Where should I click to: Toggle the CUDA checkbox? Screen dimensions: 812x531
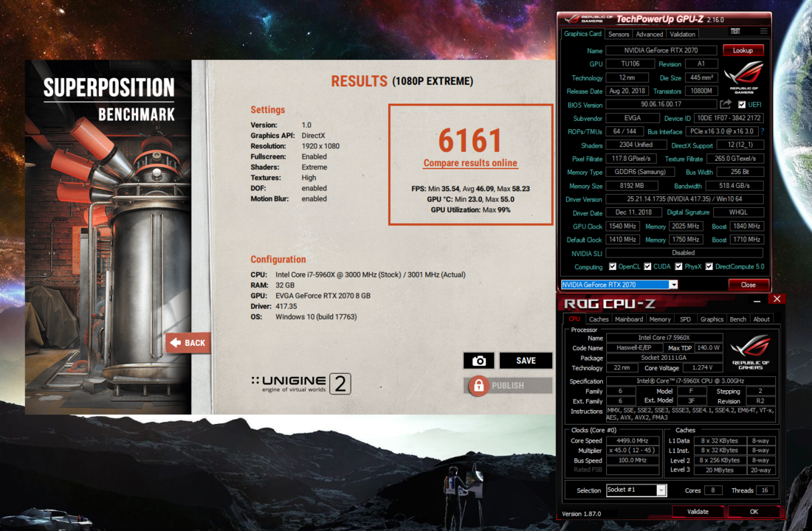[647, 266]
